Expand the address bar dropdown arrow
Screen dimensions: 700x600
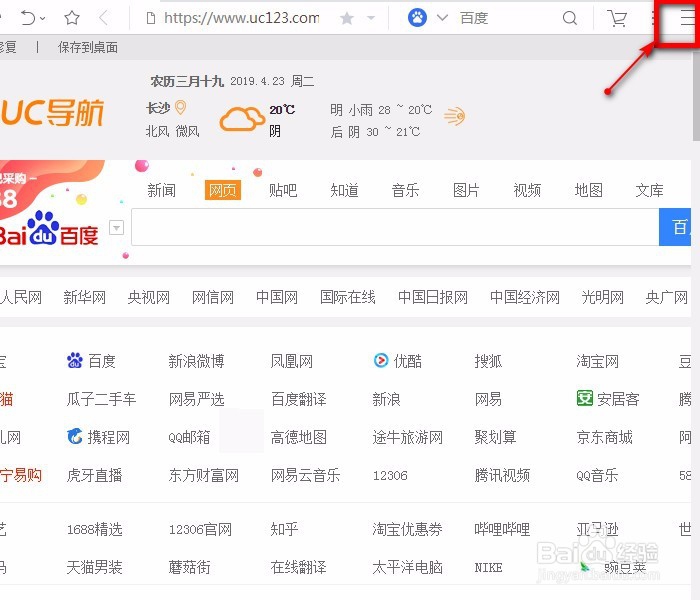click(x=371, y=18)
